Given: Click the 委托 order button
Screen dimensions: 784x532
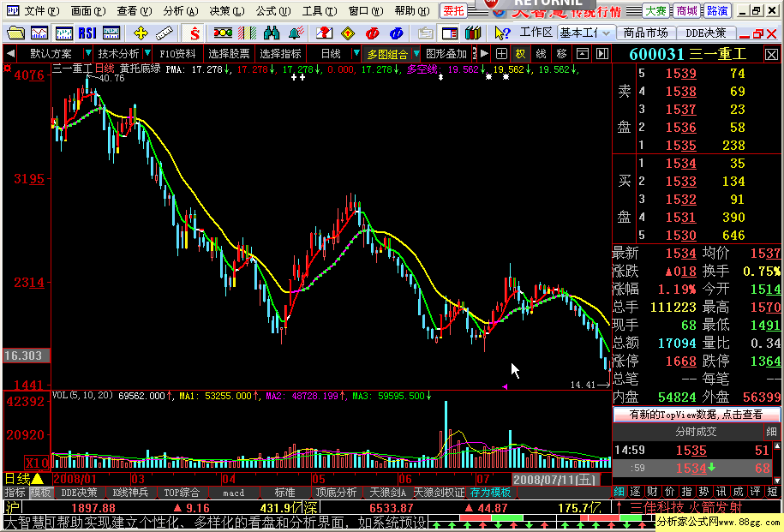Looking at the screenshot, I should pos(453,10).
